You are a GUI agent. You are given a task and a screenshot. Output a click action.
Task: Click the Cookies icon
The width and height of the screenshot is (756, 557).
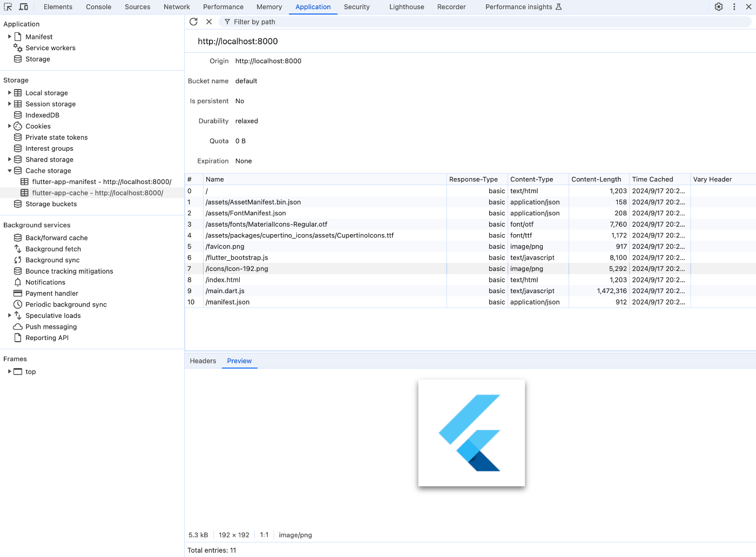(x=18, y=126)
